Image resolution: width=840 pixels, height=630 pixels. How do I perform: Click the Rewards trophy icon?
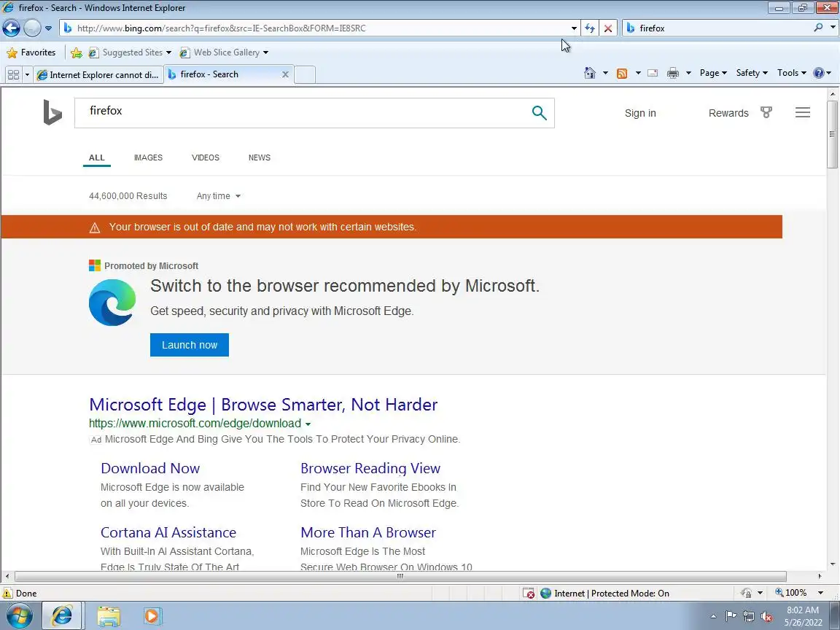coord(766,112)
